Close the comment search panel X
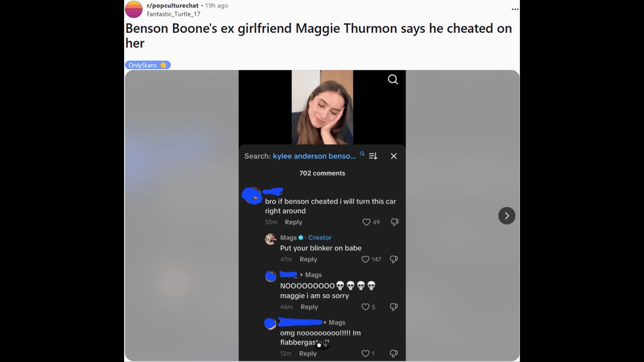 [394, 156]
